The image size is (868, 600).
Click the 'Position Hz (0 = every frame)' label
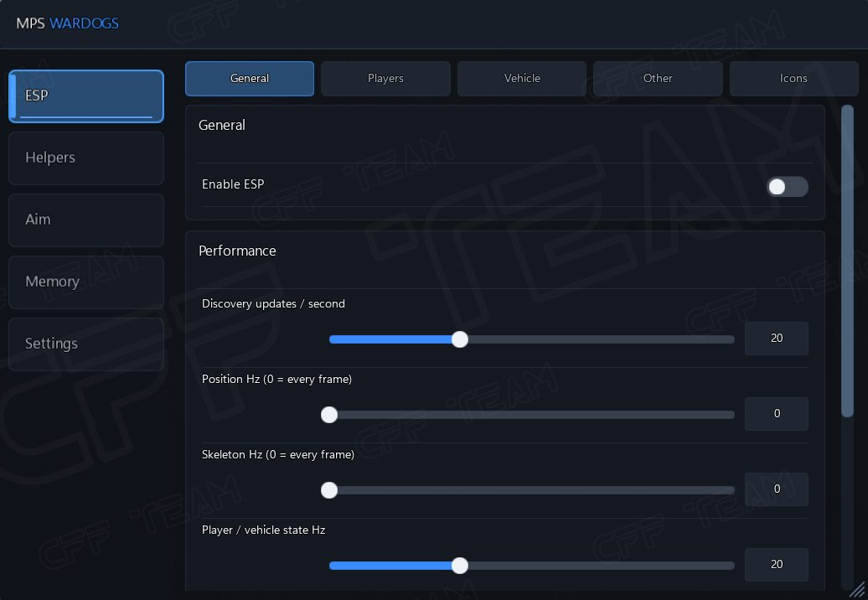(x=276, y=379)
